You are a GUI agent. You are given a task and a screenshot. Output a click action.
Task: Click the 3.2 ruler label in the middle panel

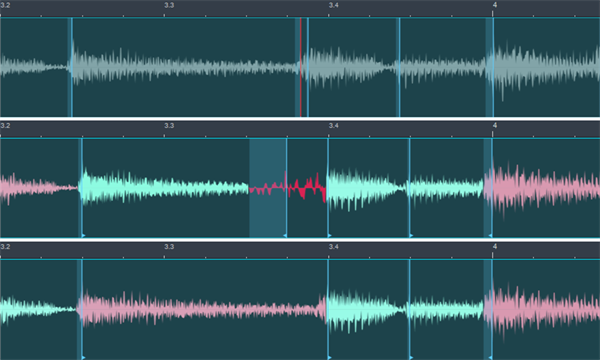point(5,125)
